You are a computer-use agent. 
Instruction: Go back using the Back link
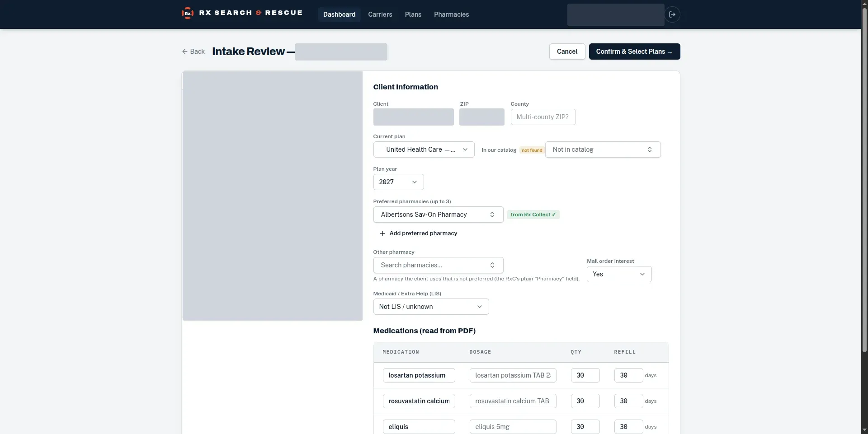pos(193,51)
